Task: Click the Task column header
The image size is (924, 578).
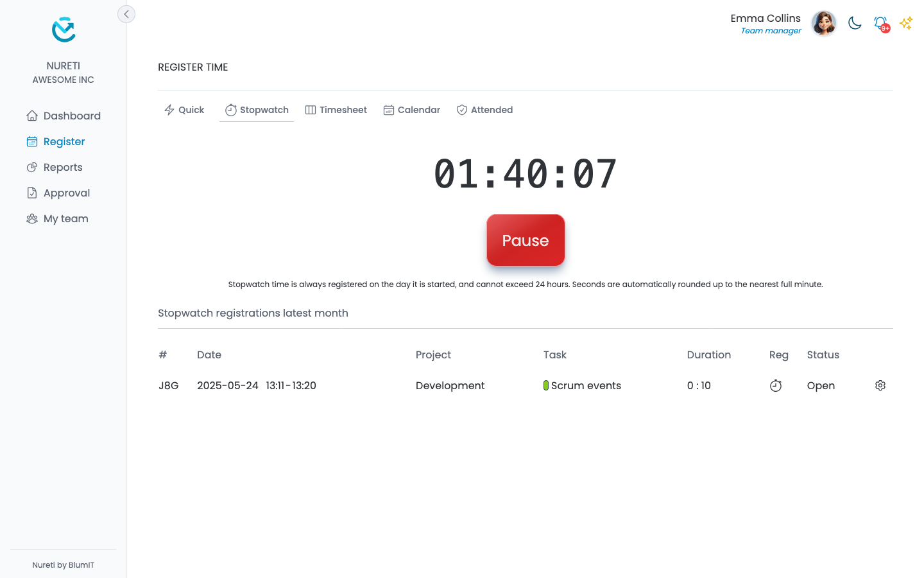Action: [555, 355]
